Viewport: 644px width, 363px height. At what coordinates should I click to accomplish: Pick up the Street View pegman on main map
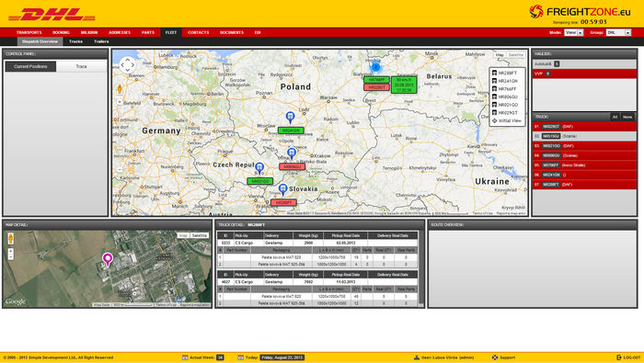(x=120, y=89)
